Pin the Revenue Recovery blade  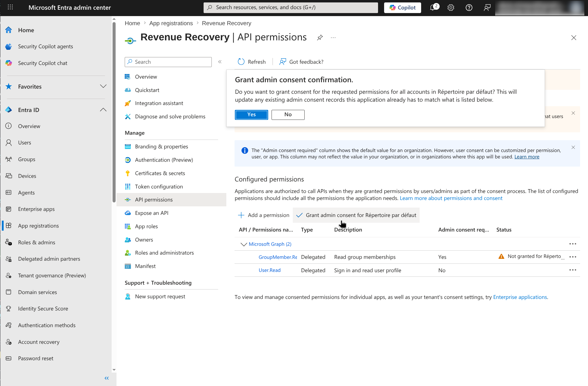tap(320, 38)
